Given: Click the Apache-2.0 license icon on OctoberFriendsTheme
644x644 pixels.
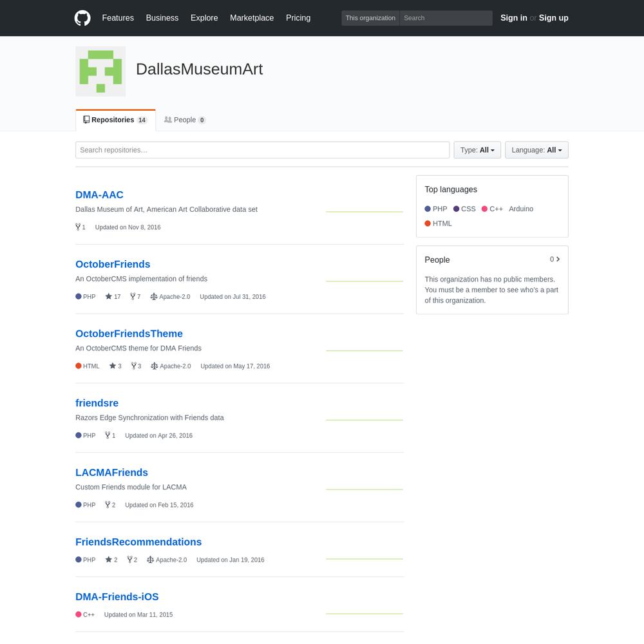Looking at the screenshot, I should coord(154,366).
